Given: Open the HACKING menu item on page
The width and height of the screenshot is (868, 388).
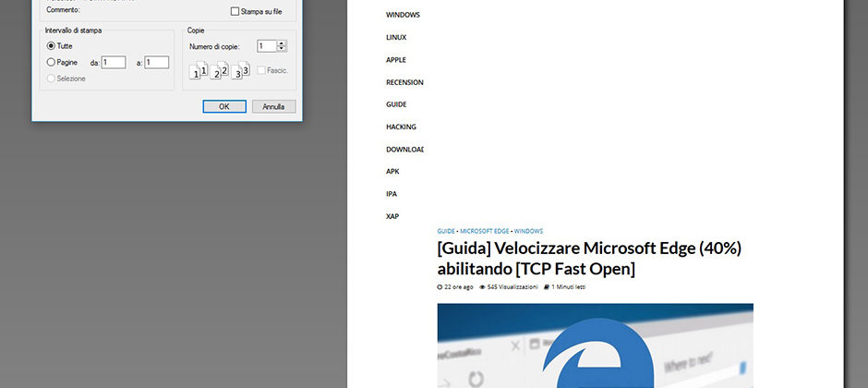Looking at the screenshot, I should click(401, 127).
